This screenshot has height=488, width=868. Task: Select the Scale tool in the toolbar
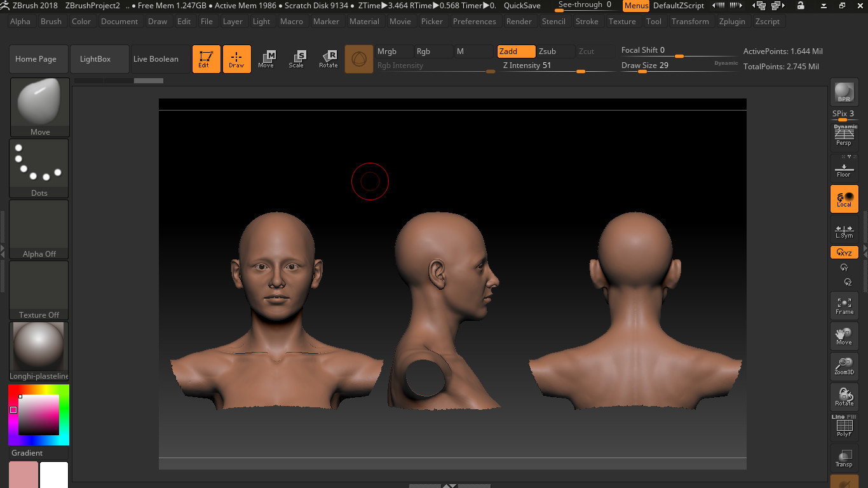[x=297, y=58]
